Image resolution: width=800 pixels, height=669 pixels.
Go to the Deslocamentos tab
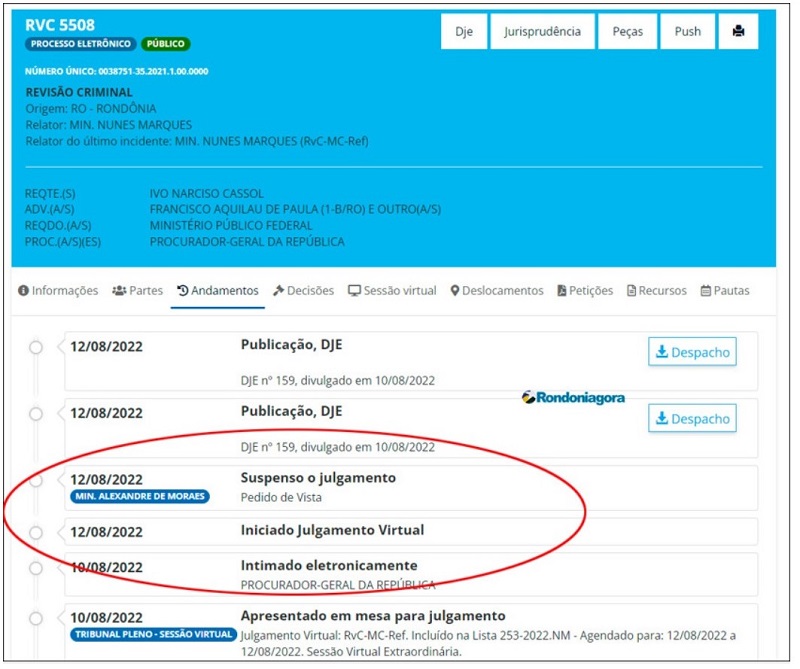[497, 291]
